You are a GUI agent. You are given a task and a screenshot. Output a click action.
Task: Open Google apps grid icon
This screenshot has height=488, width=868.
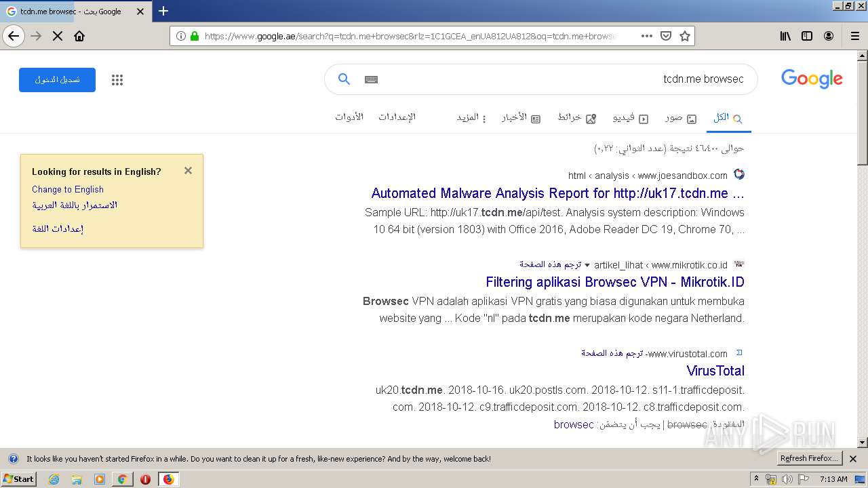[x=117, y=80]
